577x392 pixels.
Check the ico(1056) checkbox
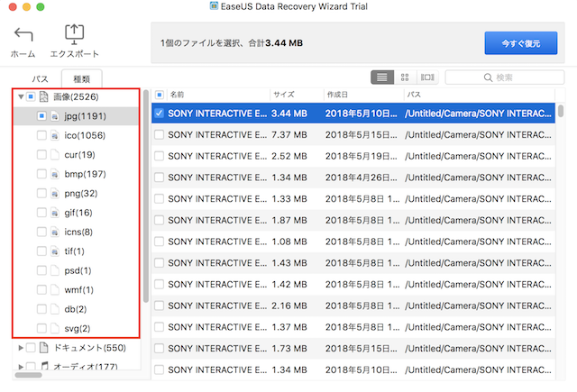coord(41,135)
